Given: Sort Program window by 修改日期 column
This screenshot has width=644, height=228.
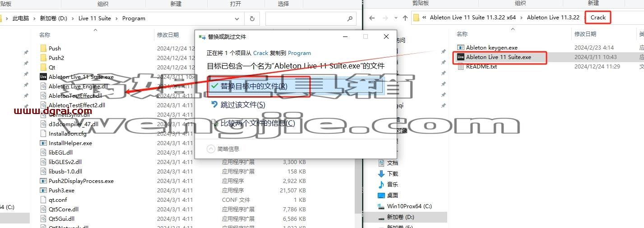Looking at the screenshot, I should tap(168, 35).
